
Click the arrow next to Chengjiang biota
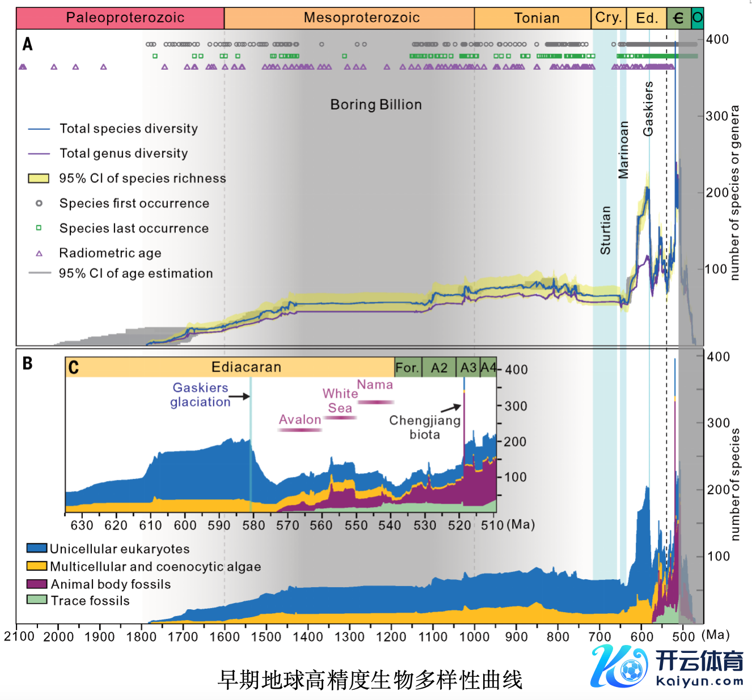[x=451, y=407]
